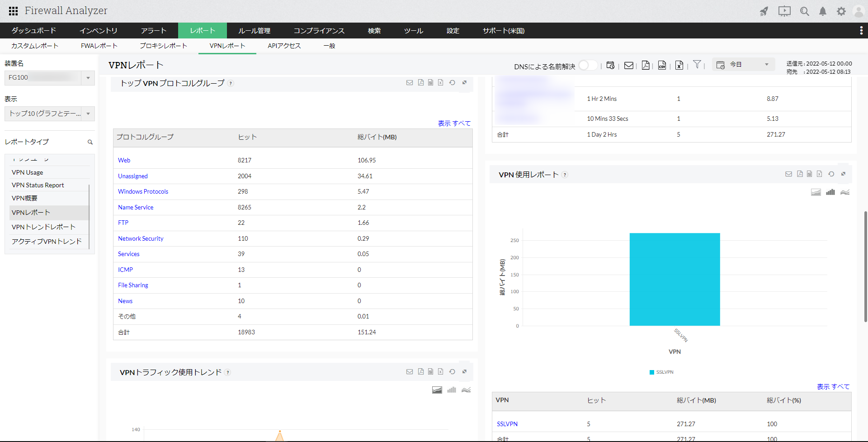This screenshot has height=442, width=868.
Task: Click 表示 すべて link above protocol table
Action: pos(454,123)
